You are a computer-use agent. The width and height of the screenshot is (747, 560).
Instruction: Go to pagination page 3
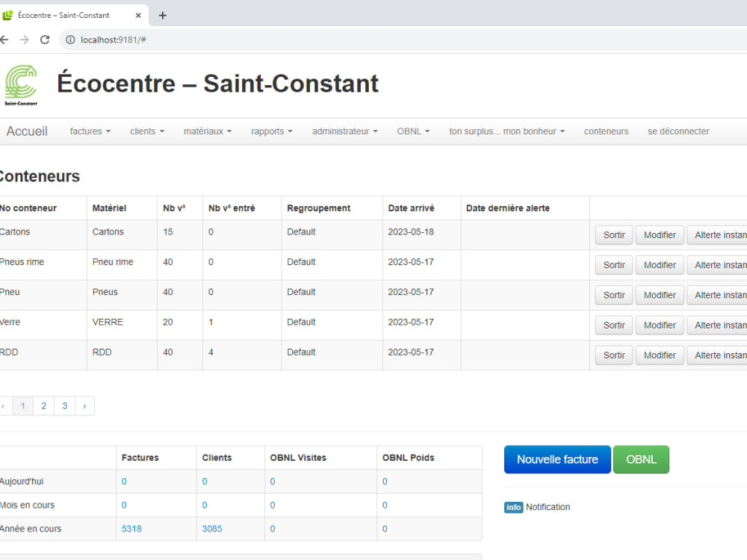click(65, 405)
